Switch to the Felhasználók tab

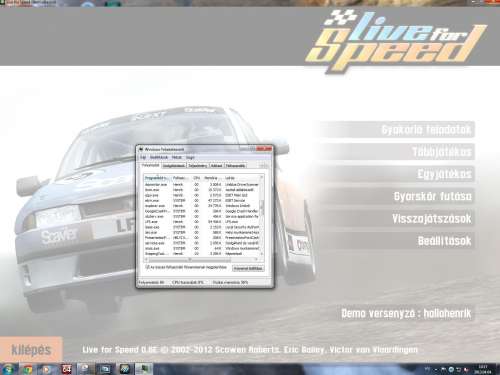(x=236, y=165)
